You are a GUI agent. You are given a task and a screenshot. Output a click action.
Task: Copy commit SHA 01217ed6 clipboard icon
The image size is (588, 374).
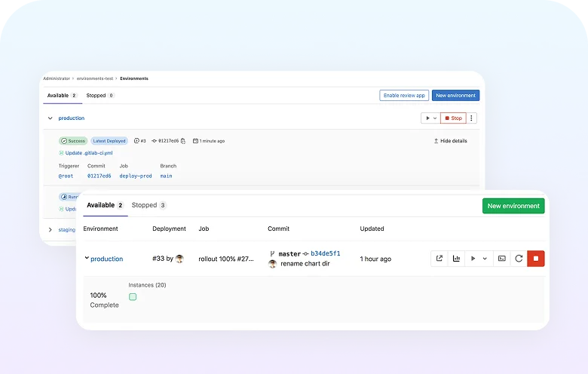183,141
